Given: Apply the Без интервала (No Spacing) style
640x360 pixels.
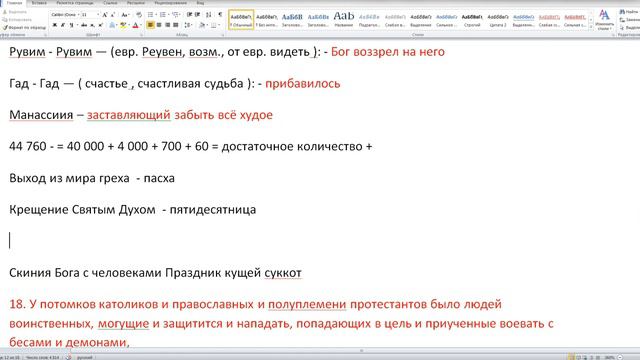Looking at the screenshot, I should coord(267,20).
